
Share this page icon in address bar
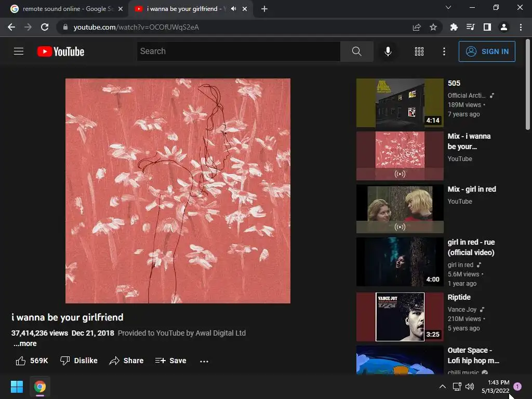pyautogui.click(x=417, y=27)
